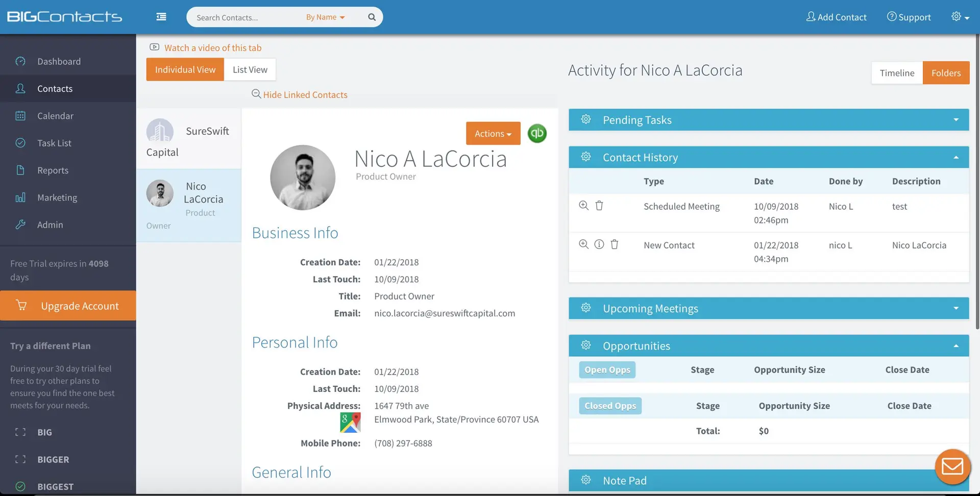980x496 pixels.
Task: Toggle the Open Opps filter
Action: [x=607, y=370]
